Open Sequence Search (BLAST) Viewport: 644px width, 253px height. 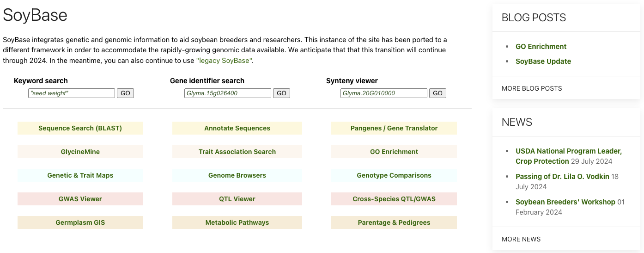pos(80,128)
